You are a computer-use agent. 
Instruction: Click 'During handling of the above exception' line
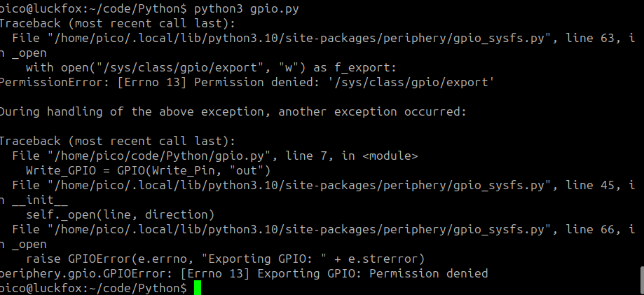coord(233,111)
